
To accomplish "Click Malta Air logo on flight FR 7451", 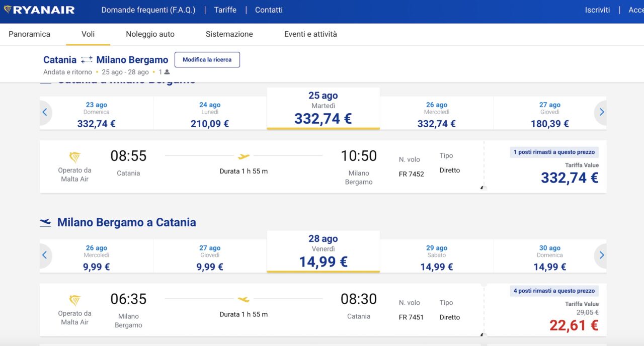I will (x=74, y=300).
